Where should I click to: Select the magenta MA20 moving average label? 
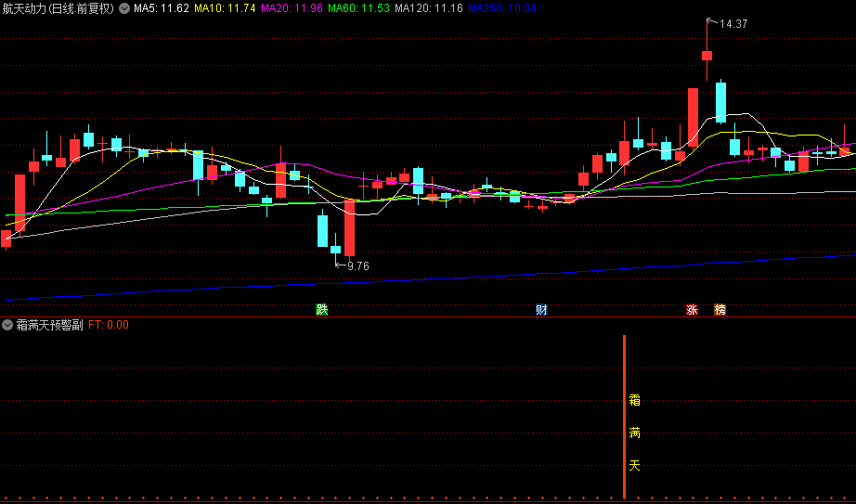[x=292, y=8]
